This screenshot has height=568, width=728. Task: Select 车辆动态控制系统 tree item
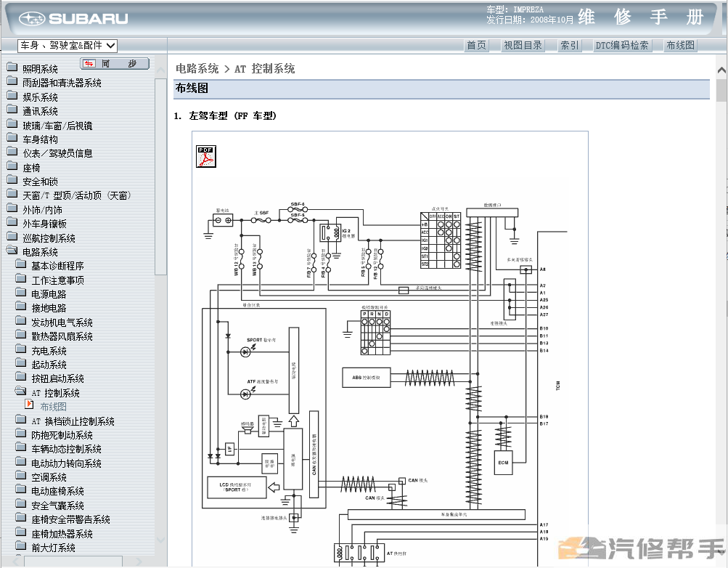click(66, 449)
